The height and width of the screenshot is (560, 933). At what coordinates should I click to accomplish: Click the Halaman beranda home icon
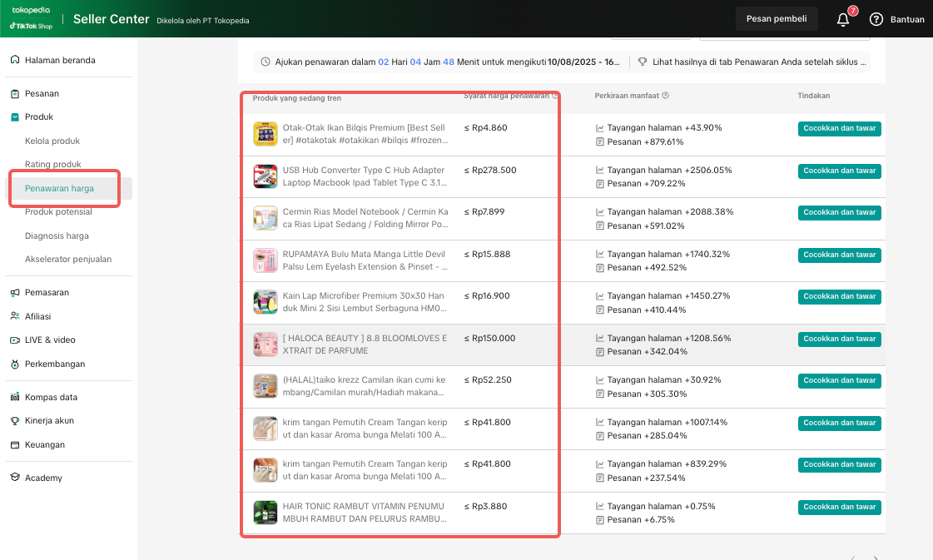(x=15, y=61)
